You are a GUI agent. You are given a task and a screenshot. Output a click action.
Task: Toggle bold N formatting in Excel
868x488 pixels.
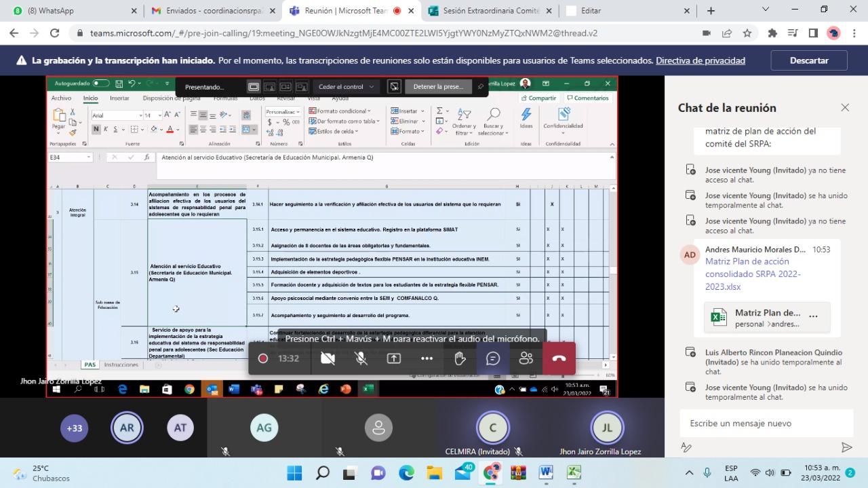[x=96, y=129]
